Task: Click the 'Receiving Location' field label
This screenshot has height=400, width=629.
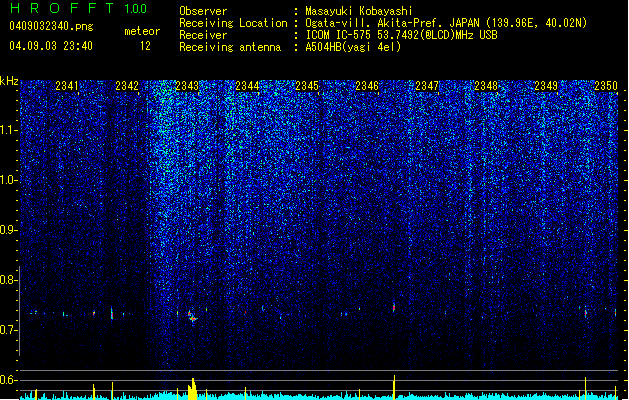Action: [x=233, y=23]
